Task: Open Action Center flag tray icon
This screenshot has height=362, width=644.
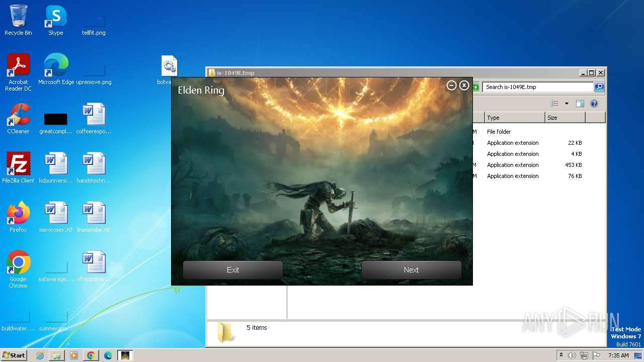Action: click(x=596, y=355)
